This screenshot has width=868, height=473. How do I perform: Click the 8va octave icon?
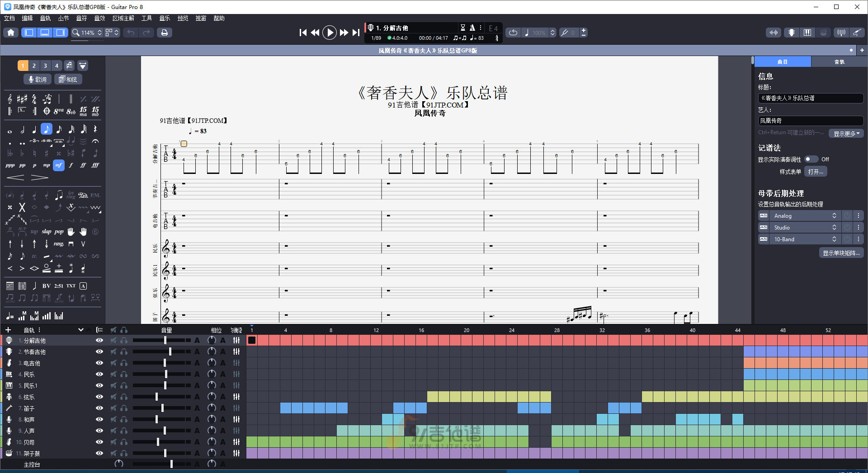59,111
